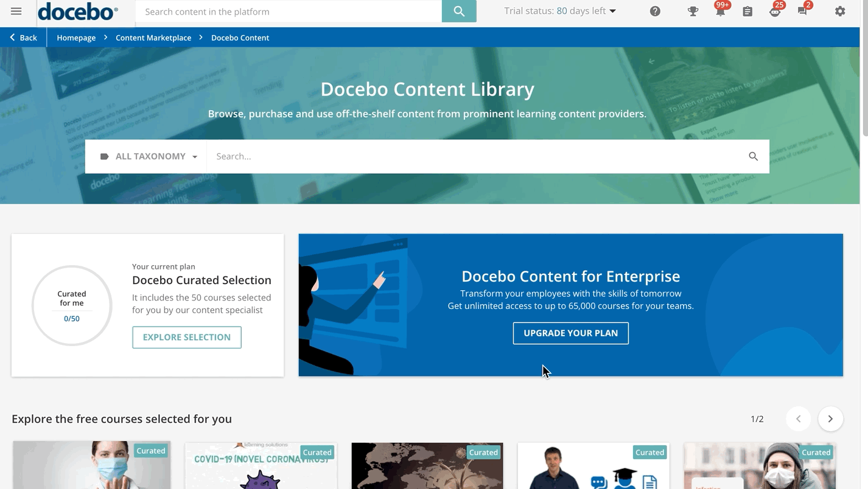Image resolution: width=868 pixels, height=489 pixels.
Task: Click the Homepage breadcrumb
Action: (x=76, y=38)
